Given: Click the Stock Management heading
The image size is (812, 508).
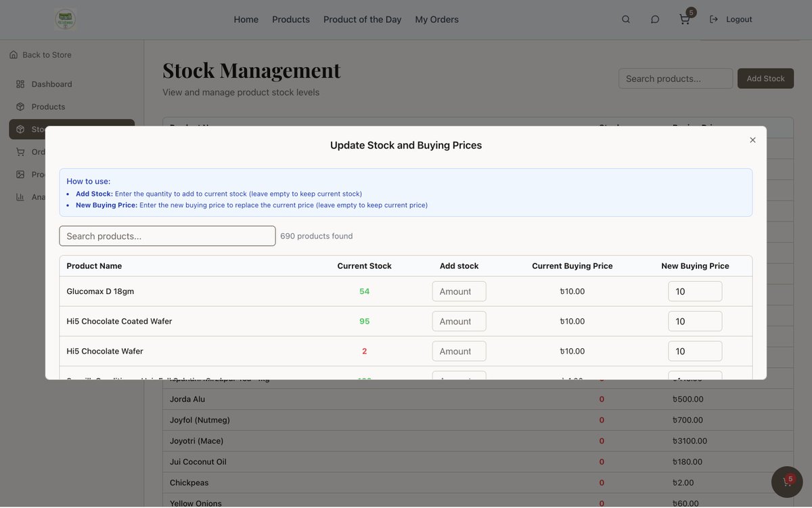Looking at the screenshot, I should 252,70.
